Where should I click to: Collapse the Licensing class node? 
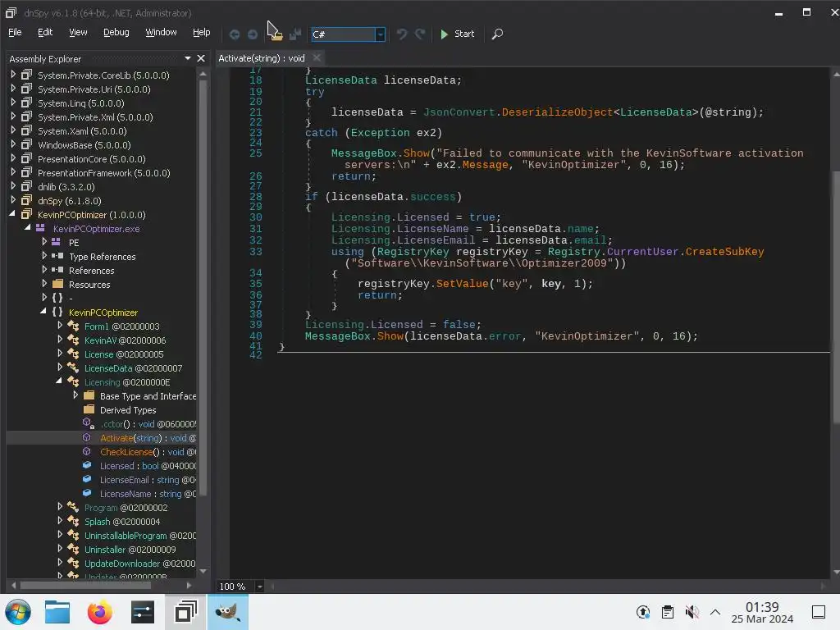point(58,381)
